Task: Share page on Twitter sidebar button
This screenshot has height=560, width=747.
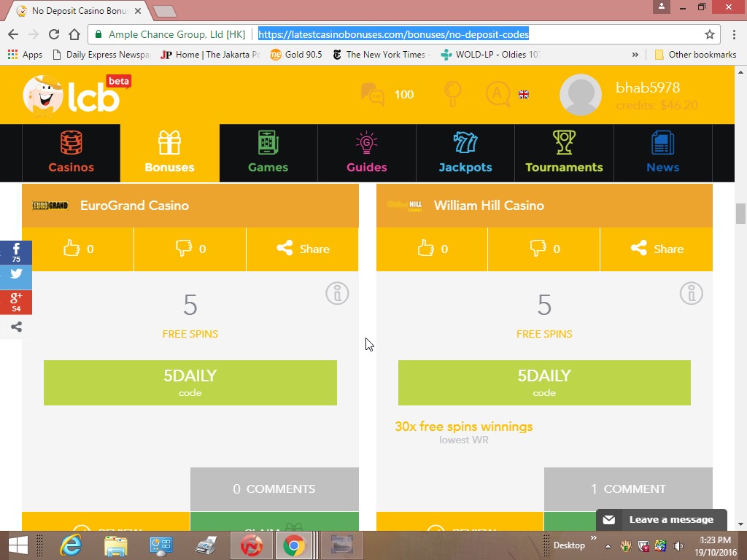Action: [16, 277]
